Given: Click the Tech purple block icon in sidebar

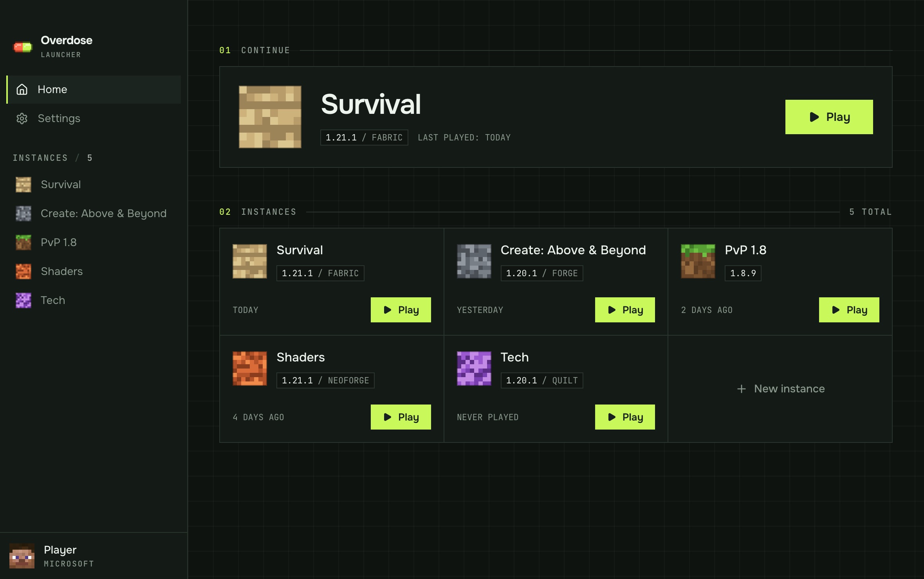Looking at the screenshot, I should [x=23, y=300].
